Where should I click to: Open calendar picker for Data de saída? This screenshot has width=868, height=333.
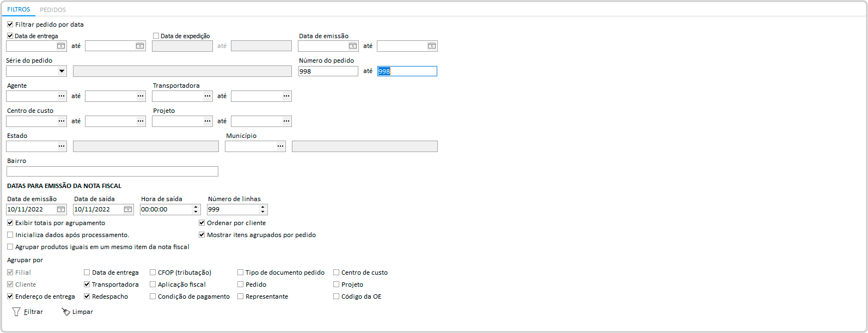click(128, 209)
